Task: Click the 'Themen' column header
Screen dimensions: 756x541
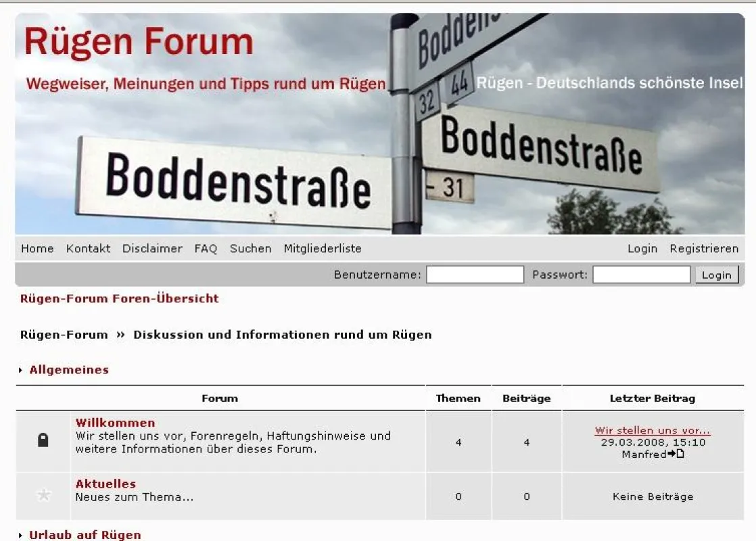Action: click(x=458, y=398)
